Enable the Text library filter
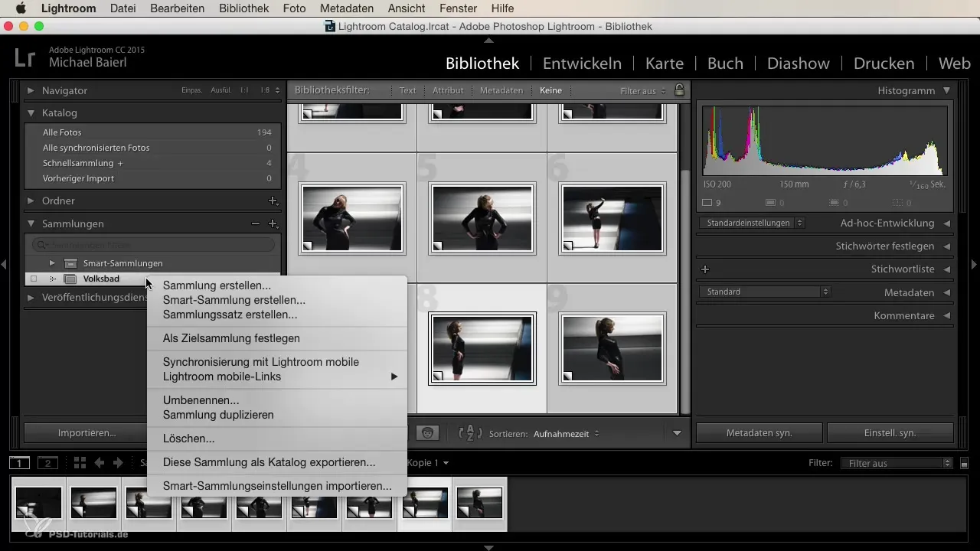The width and height of the screenshot is (980, 551). pyautogui.click(x=408, y=90)
